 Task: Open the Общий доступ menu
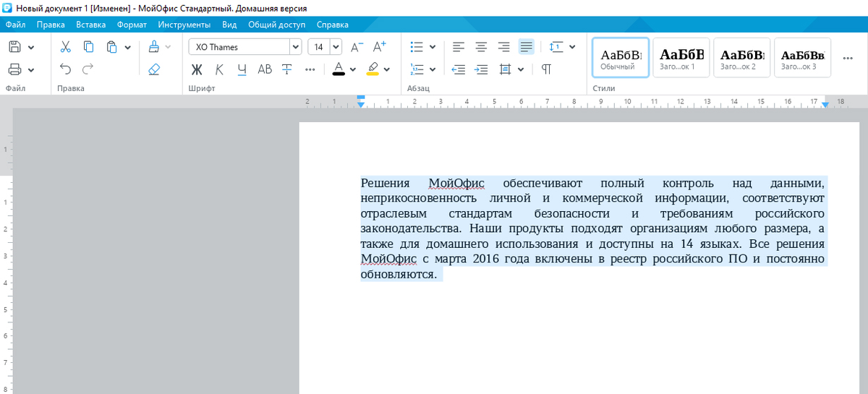pos(277,25)
